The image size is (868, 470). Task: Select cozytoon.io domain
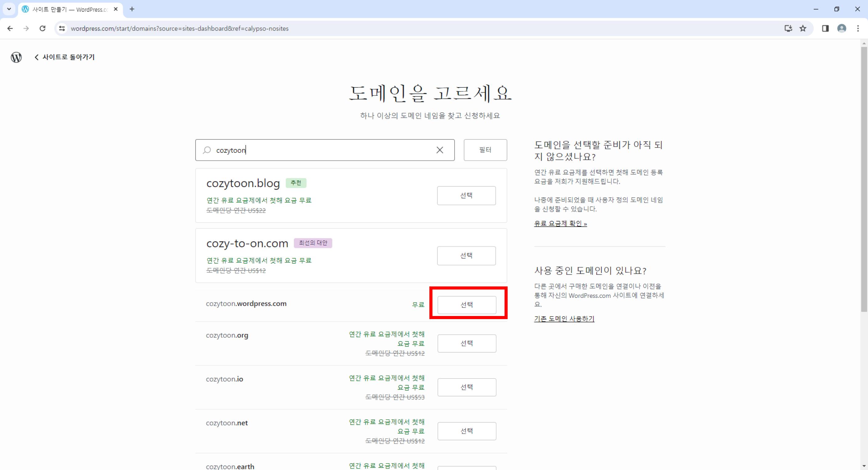(x=467, y=387)
